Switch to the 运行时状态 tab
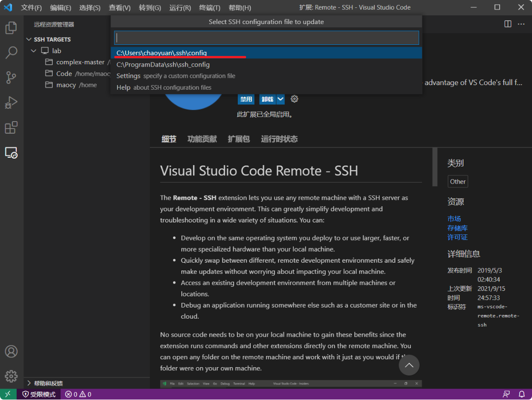The width and height of the screenshot is (532, 400). point(279,139)
